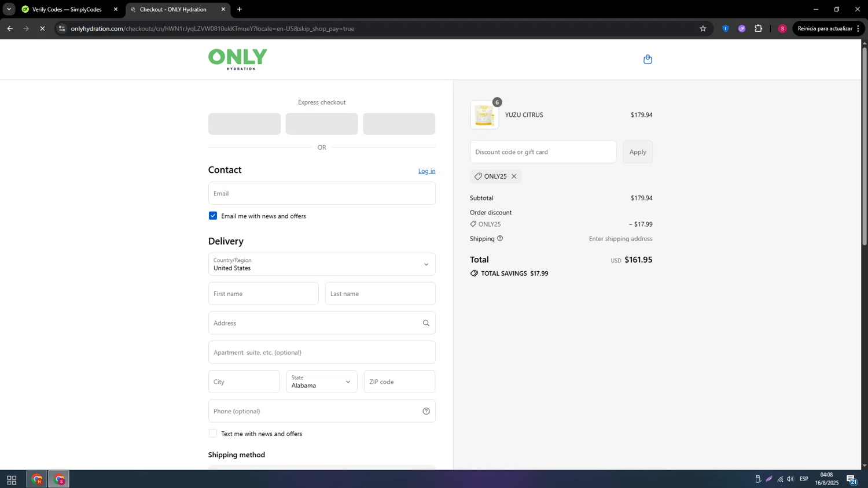Click the first express checkout button
868x488 pixels.
(245, 124)
